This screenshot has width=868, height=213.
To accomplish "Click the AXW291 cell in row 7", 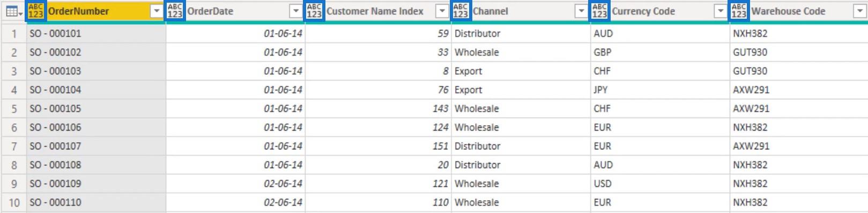I will (799, 146).
